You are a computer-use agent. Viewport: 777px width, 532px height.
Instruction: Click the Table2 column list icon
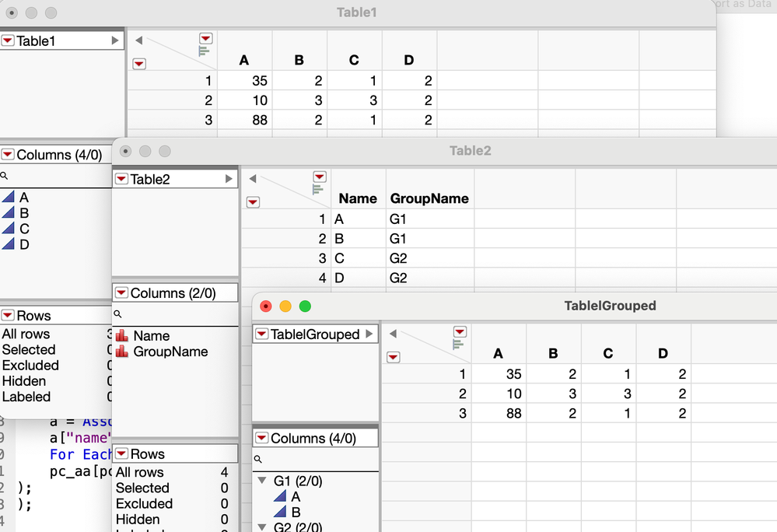(317, 189)
